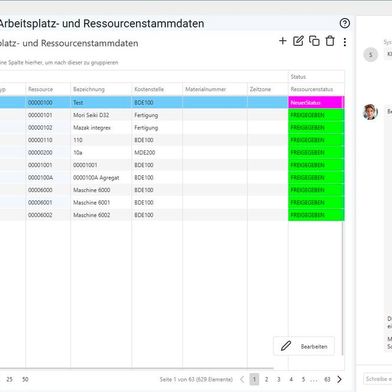This screenshot has width=392, height=392.
Task: Open the three-dot more options menu
Action: point(345,42)
